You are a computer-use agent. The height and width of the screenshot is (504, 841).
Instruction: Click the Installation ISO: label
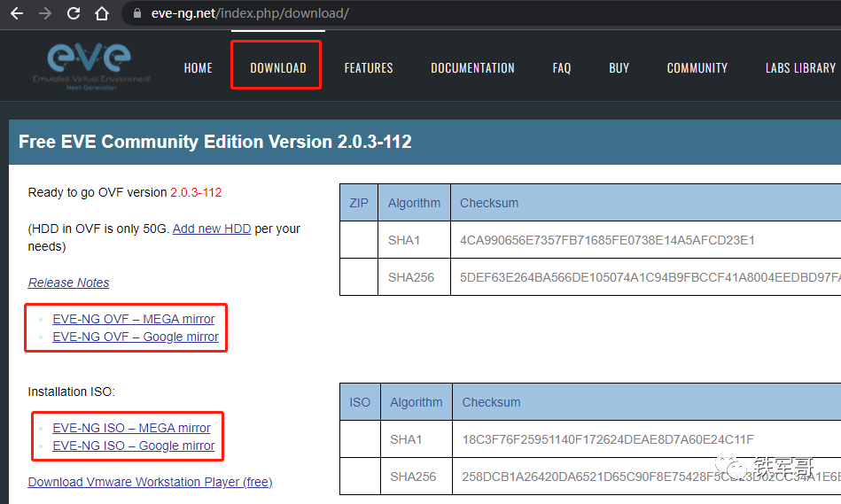tap(71, 392)
